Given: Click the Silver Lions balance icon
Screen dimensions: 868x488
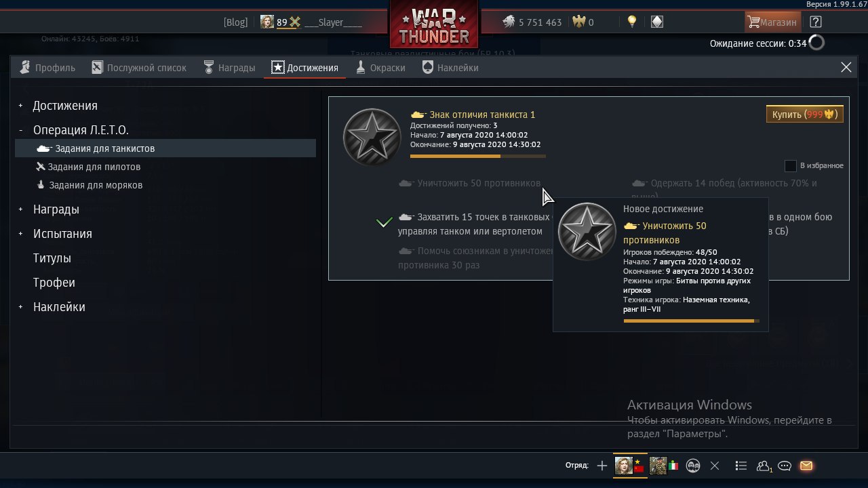Looking at the screenshot, I should (509, 22).
